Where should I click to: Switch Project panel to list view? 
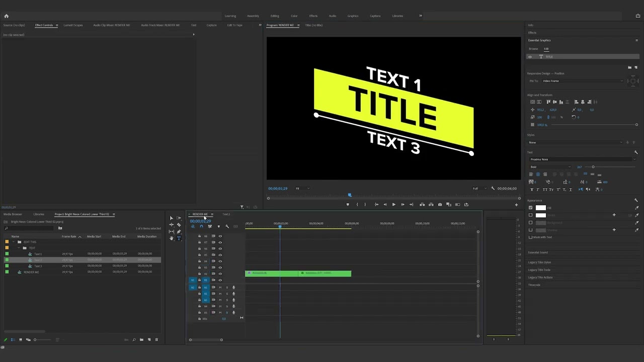point(13,340)
